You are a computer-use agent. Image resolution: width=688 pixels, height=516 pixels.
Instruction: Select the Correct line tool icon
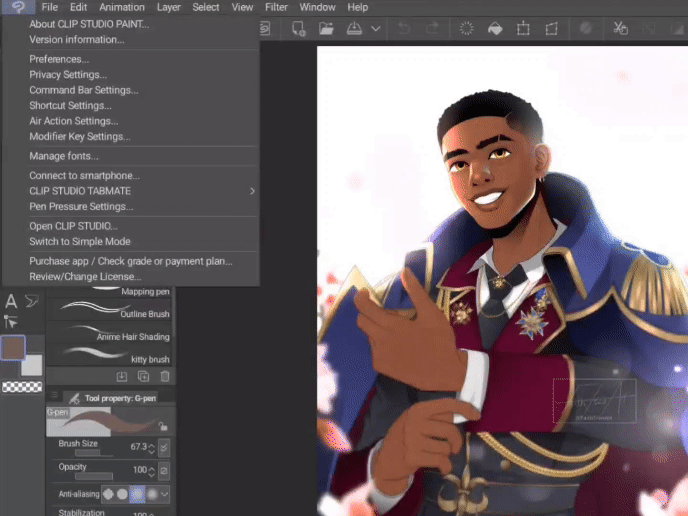[11, 322]
